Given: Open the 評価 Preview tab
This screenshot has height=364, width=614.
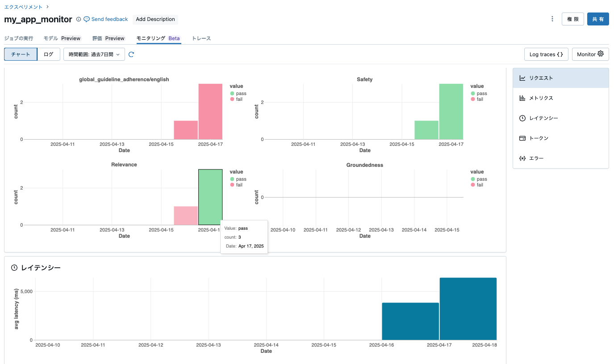Looking at the screenshot, I should 109,38.
